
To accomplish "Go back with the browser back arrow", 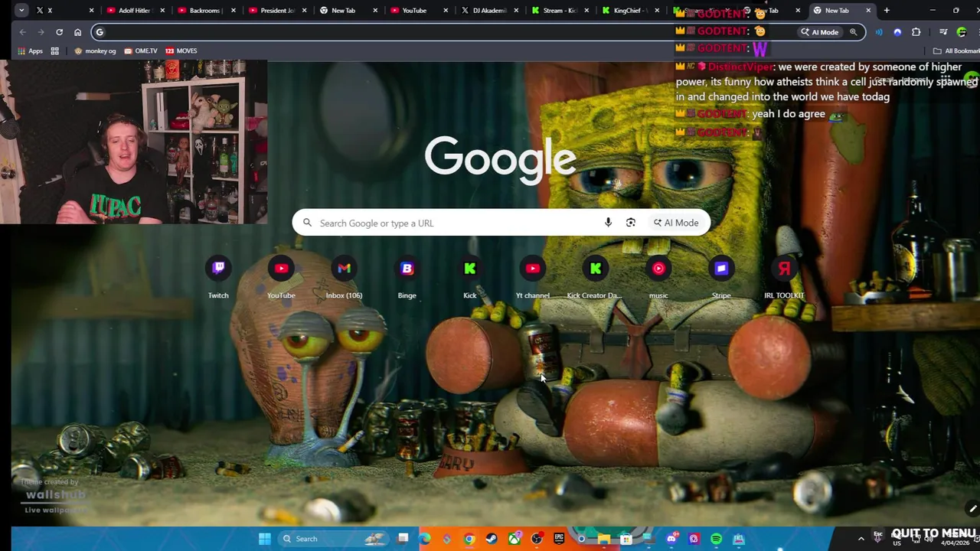I will point(22,32).
